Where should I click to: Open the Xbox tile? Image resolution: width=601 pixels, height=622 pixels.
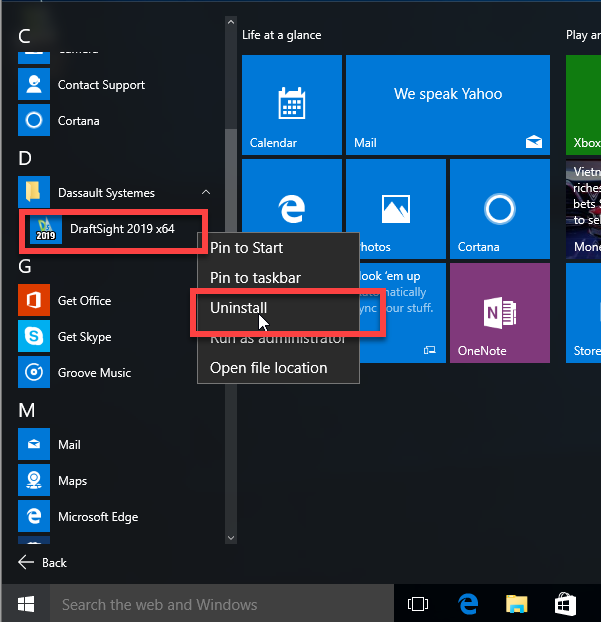coord(583,105)
